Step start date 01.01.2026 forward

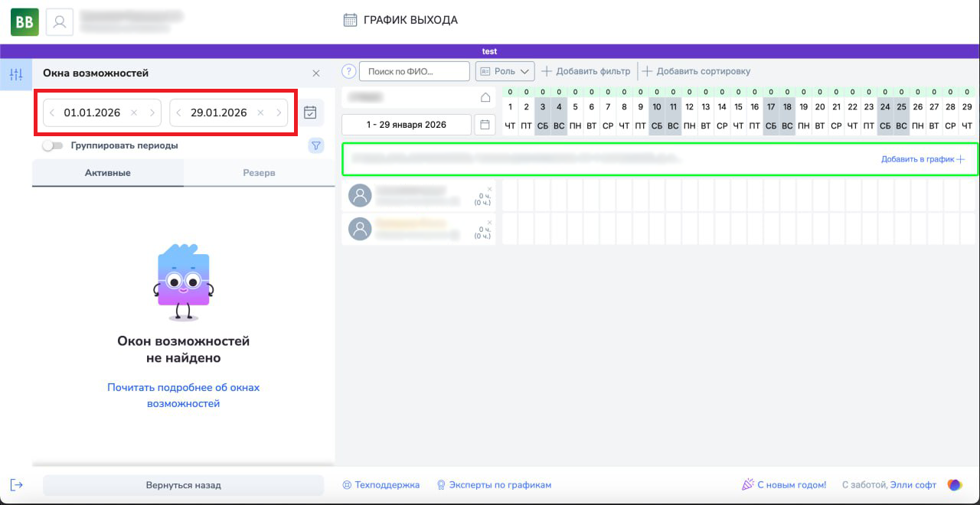(x=152, y=112)
